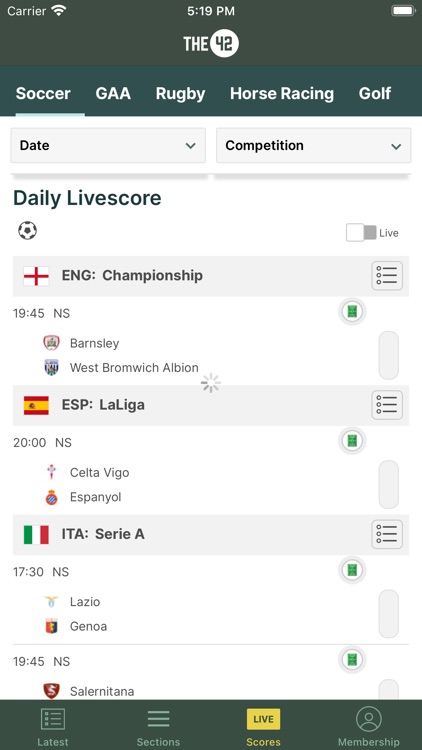Open standings list icon for ENG Championship
Screen dimensions: 422x750
pos(387,276)
